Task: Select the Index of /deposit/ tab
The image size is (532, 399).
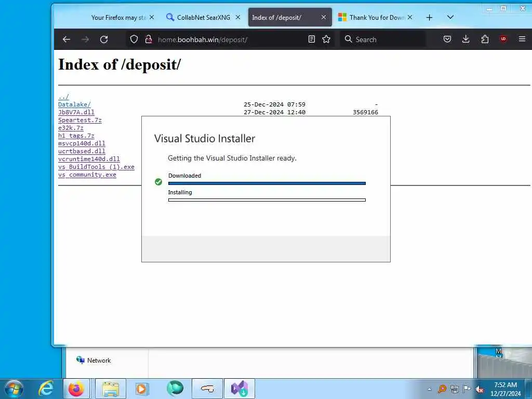Action: click(290, 17)
